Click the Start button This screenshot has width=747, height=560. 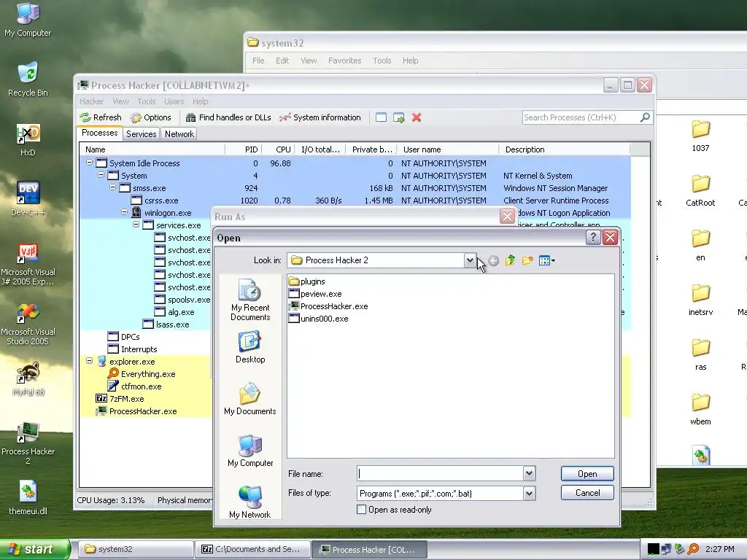[34, 549]
